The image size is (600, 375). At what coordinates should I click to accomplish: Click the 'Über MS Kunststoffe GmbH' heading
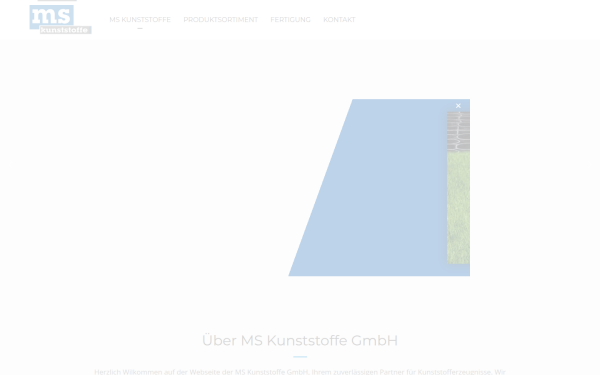pyautogui.click(x=300, y=340)
